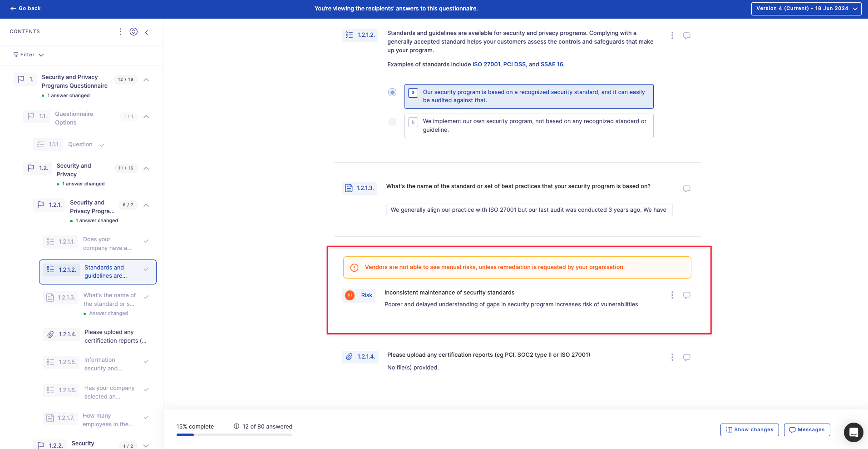Open the Filter dropdown

(x=28, y=55)
